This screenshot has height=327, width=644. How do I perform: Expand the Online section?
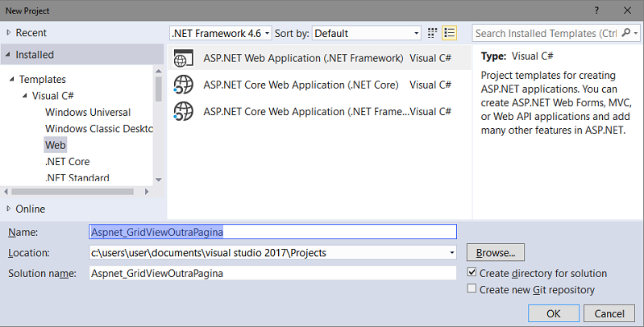click(9, 209)
